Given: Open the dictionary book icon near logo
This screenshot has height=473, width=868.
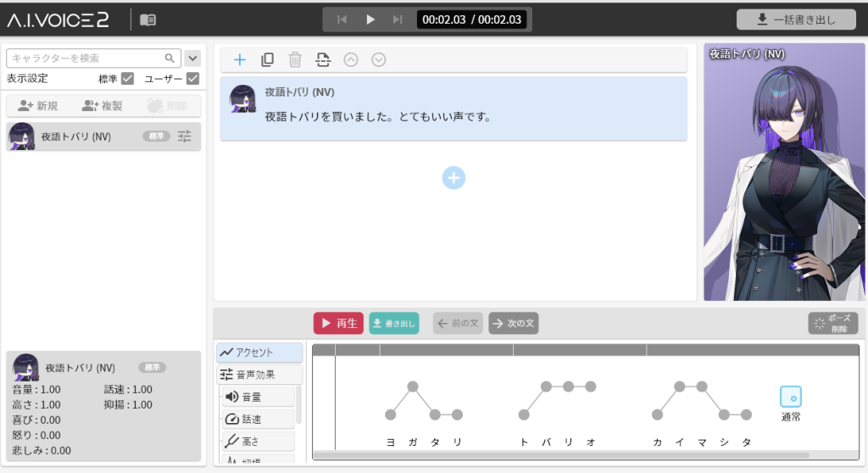Looking at the screenshot, I should 148,19.
